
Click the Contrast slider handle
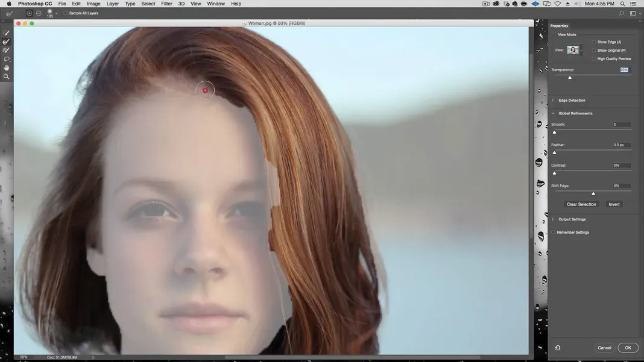555,173
